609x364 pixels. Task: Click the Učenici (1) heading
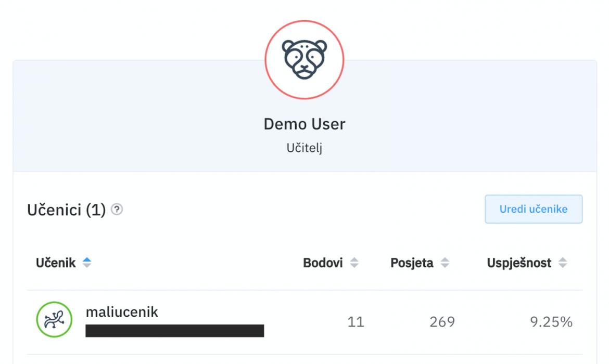[67, 210]
